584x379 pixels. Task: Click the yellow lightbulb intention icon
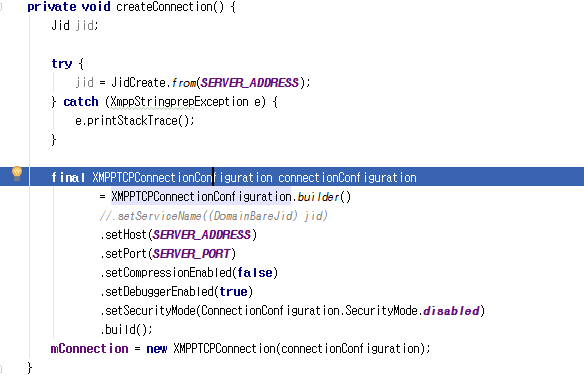click(x=17, y=173)
